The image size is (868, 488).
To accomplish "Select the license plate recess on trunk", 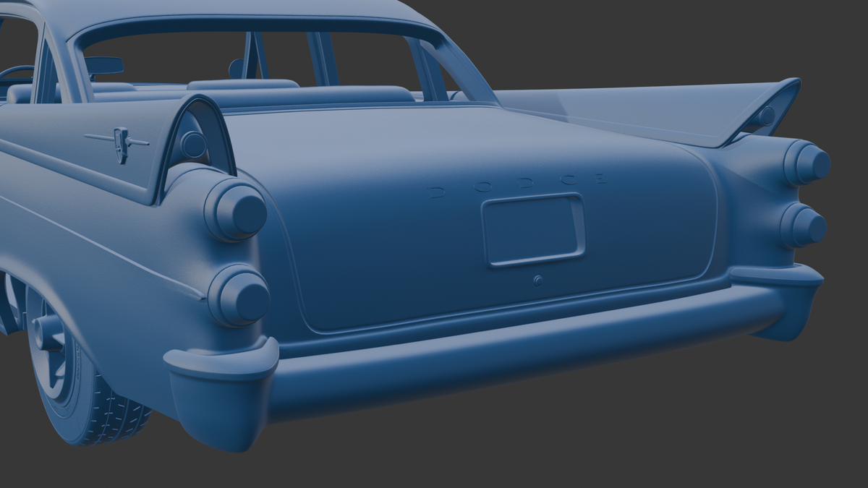I will tap(534, 230).
